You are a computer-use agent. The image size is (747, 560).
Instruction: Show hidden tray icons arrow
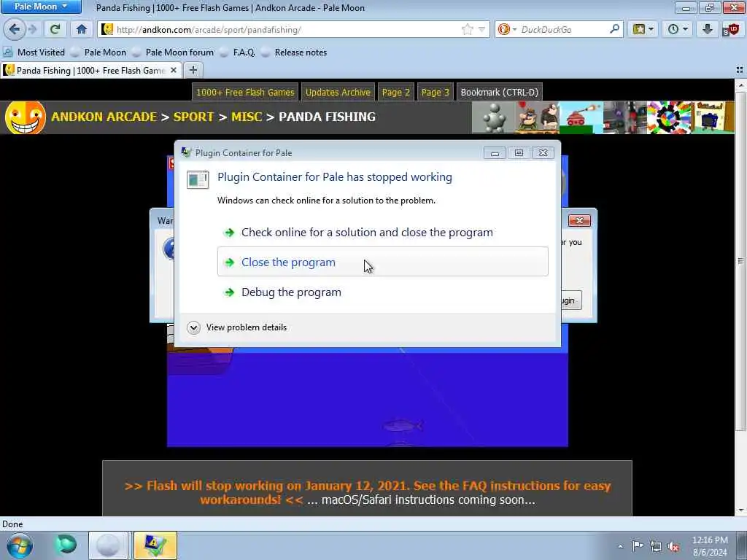pos(620,546)
